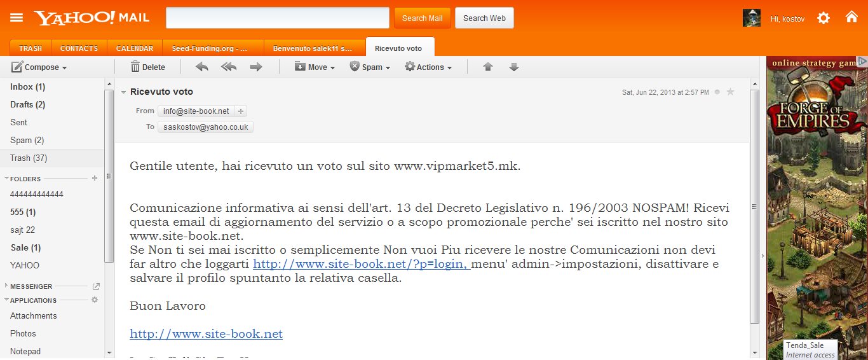Open the Compose dropdown arrow
Image resolution: width=868 pixels, height=360 pixels.
pyautogui.click(x=64, y=67)
